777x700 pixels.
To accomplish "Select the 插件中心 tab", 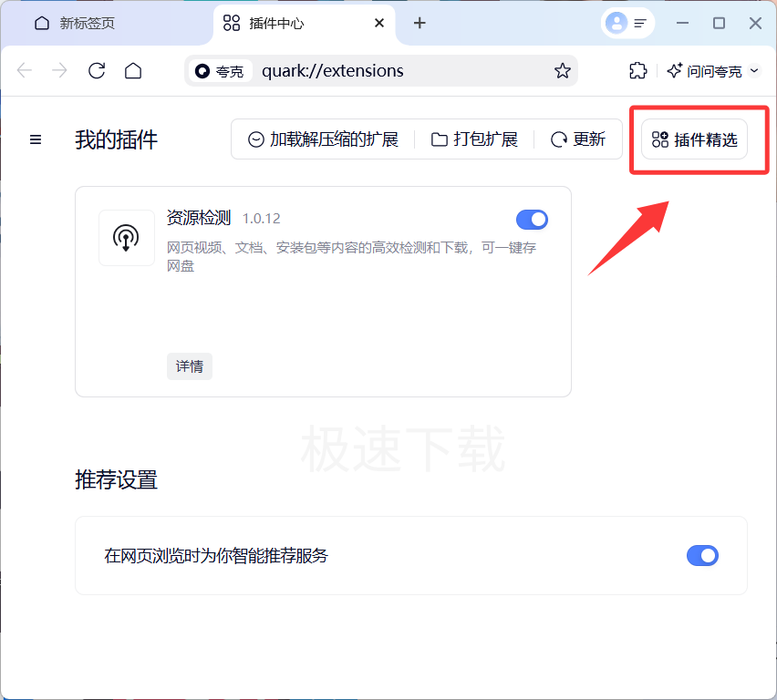I will [x=304, y=24].
